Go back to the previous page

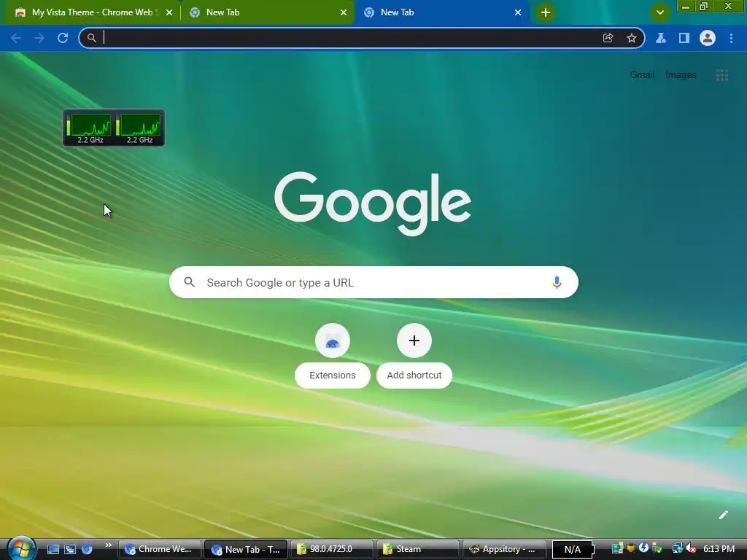click(x=16, y=38)
